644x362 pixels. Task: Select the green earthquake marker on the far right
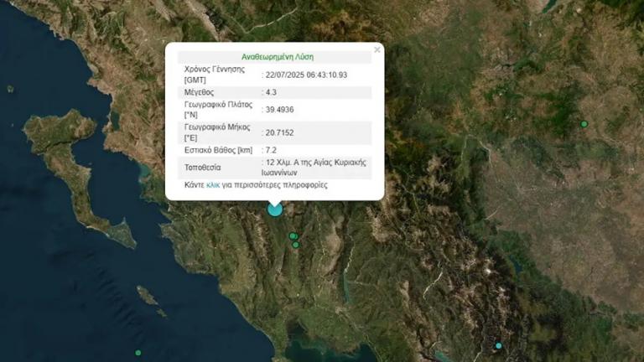point(584,124)
